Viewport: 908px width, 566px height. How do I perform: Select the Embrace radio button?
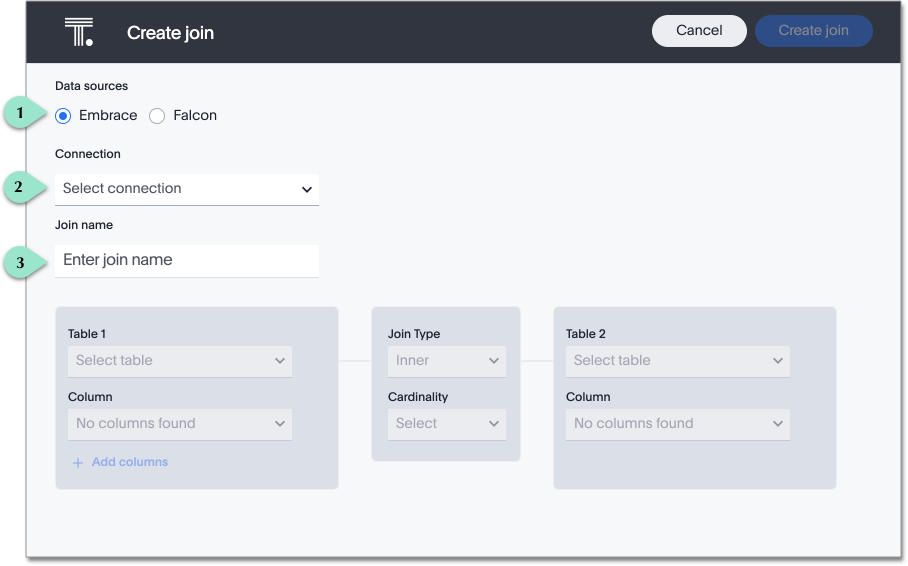63,116
